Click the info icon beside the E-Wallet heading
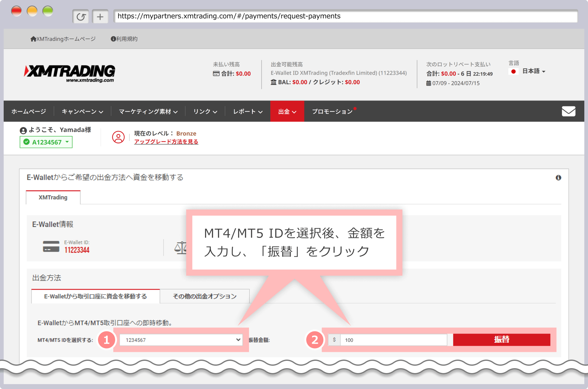The width and height of the screenshot is (588, 389). tap(558, 178)
